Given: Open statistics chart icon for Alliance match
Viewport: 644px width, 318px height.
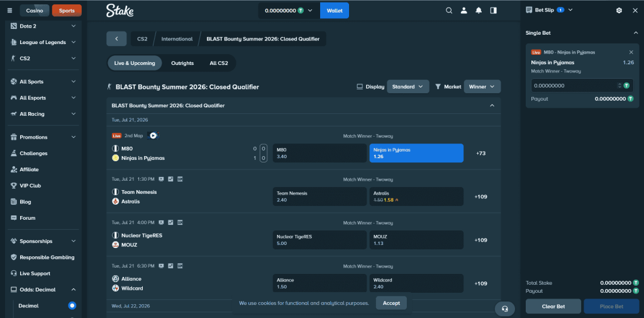Looking at the screenshot, I should 170,266.
